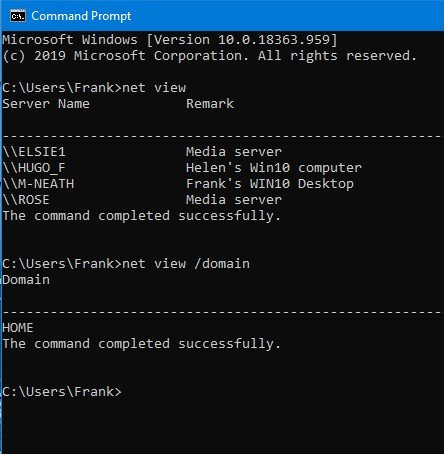Screen dimensions: 444x454
Task: Click the Microsoft copyright notice line
Action: point(209,56)
